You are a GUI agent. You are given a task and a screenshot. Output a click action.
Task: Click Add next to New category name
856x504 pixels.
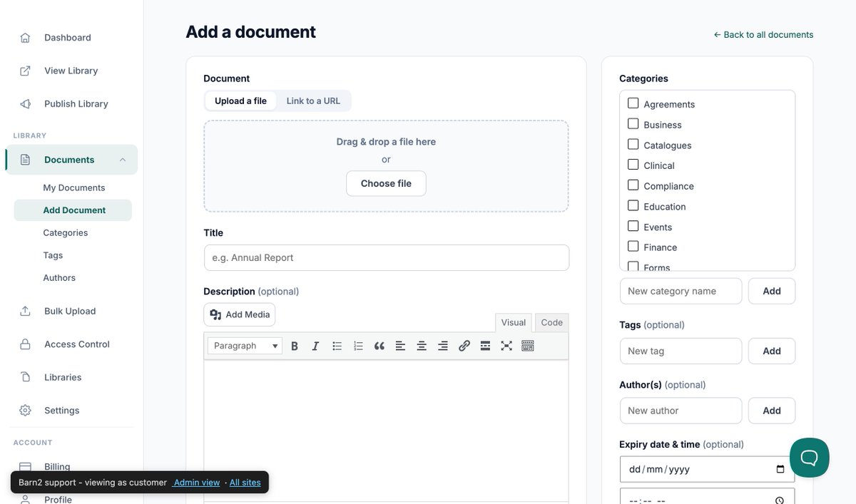pos(772,291)
